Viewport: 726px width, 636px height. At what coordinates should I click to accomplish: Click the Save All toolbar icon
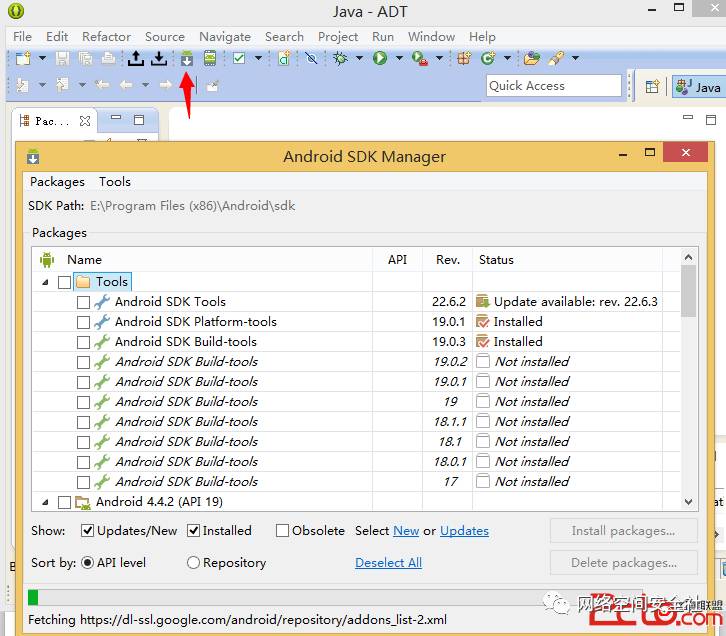(x=85, y=58)
